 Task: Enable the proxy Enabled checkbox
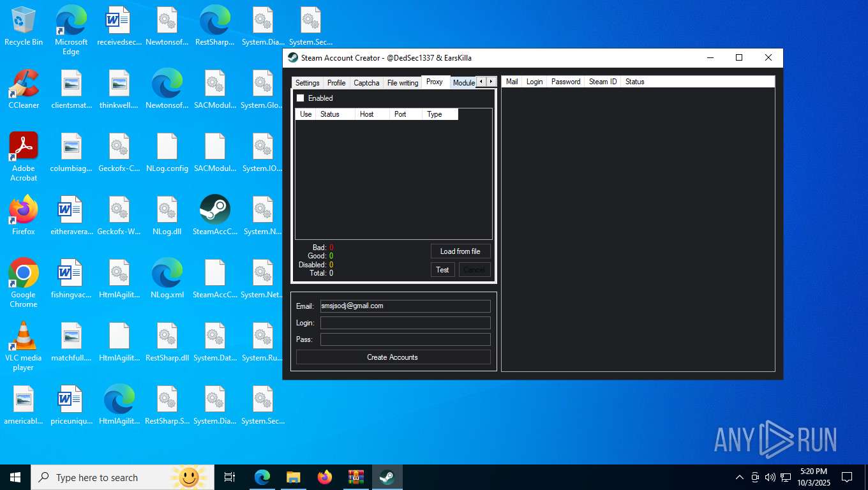tap(301, 98)
